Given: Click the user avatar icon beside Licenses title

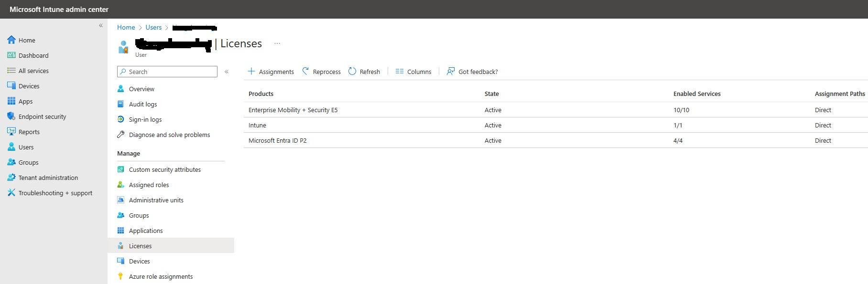Looking at the screenshot, I should [123, 47].
